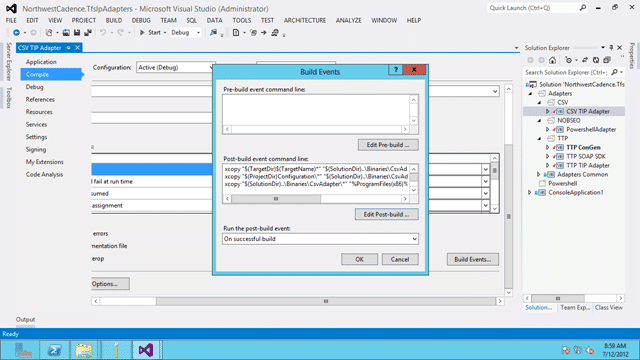The width and height of the screenshot is (640, 360).
Task: Click the Redo toolbar icon
Action: 120,33
